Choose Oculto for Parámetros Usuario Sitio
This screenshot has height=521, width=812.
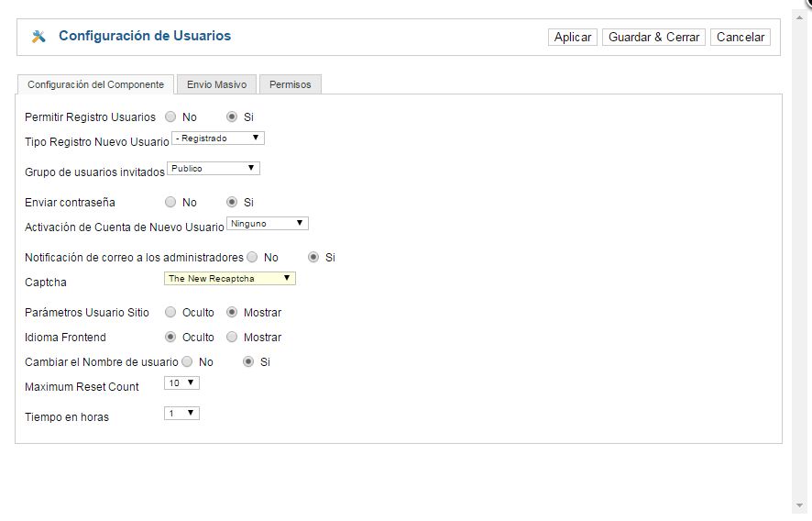pyautogui.click(x=170, y=312)
